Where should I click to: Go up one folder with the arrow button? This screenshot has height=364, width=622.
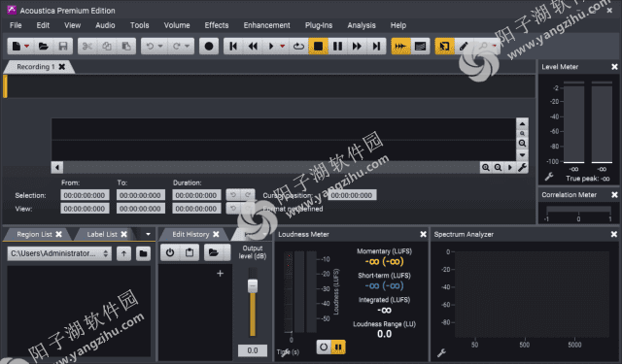coord(123,253)
